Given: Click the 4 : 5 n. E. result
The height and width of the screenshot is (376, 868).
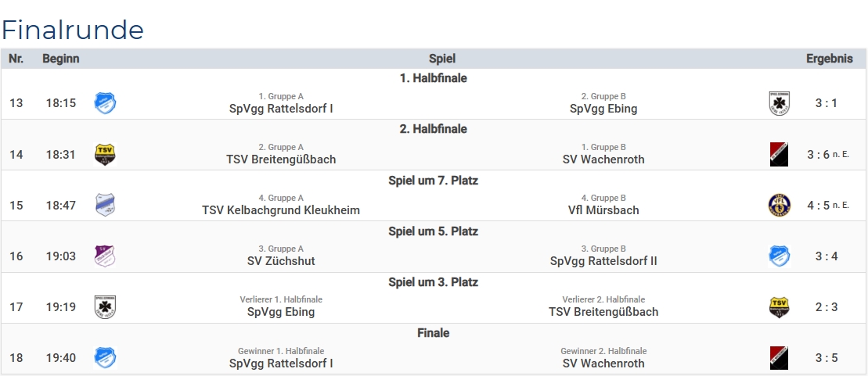Looking at the screenshot, I should [827, 206].
